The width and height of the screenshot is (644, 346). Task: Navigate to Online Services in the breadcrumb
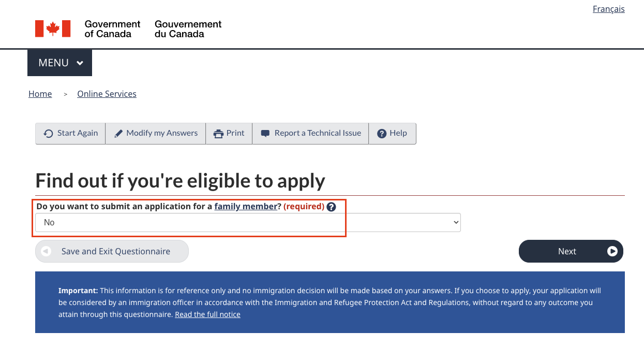click(107, 94)
